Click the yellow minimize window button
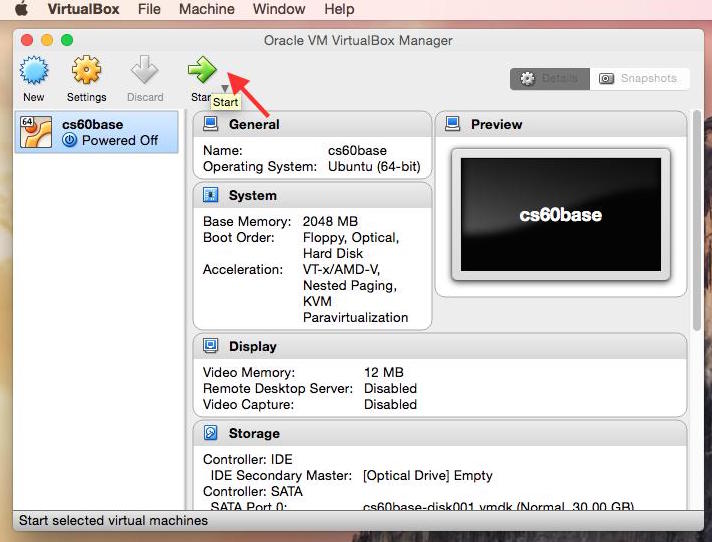 click(x=47, y=40)
